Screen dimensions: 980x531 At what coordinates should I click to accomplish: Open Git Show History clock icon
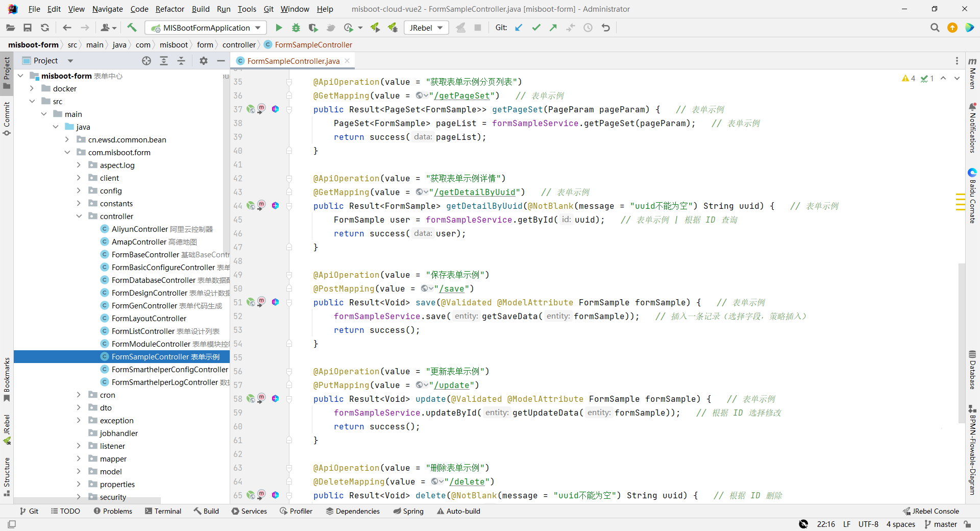tap(588, 28)
